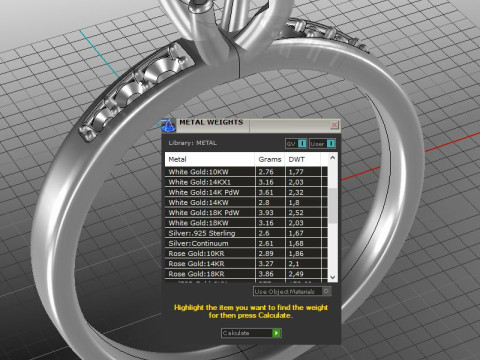480x360 pixels.
Task: Click the 2.61 grams value
Action: 266,243
